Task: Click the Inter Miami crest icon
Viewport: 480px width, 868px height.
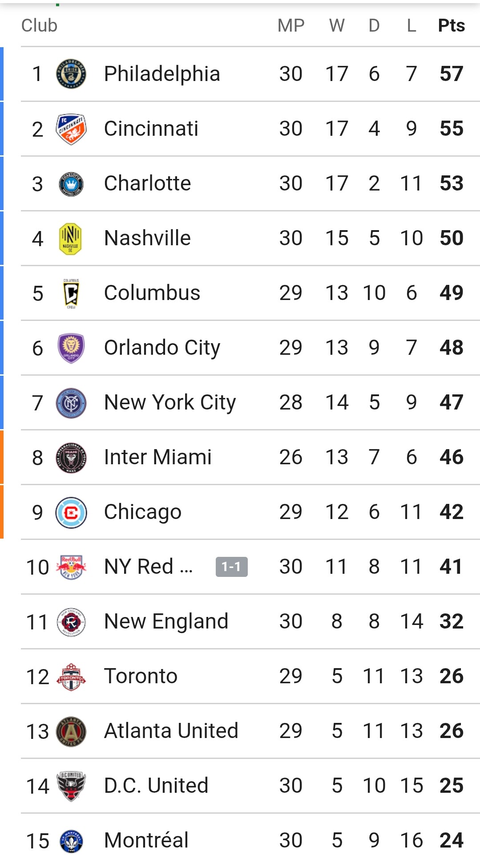Action: click(71, 458)
